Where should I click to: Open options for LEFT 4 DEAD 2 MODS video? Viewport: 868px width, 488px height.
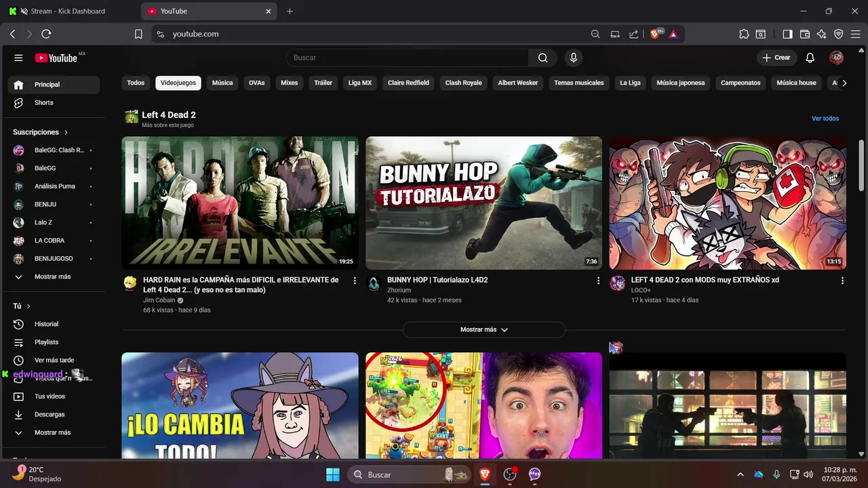[842, 281]
